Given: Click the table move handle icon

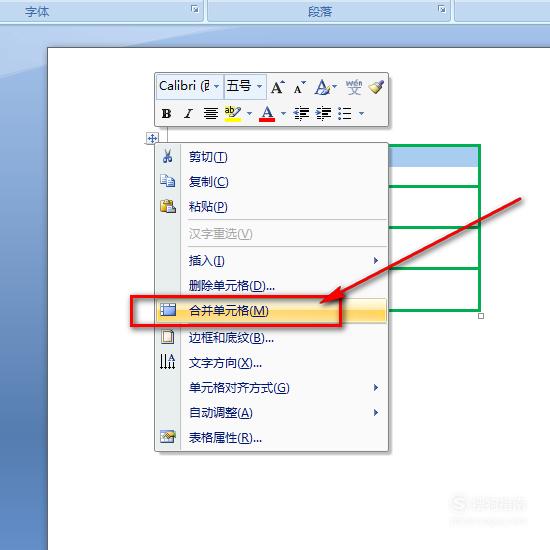Looking at the screenshot, I should coord(152,139).
